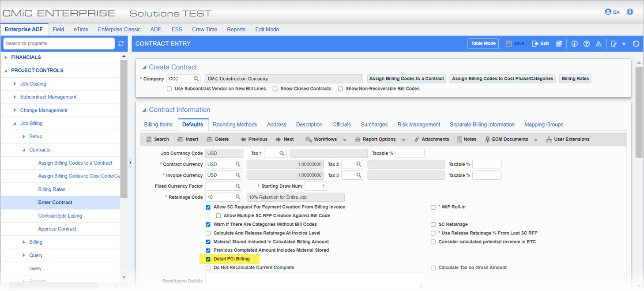Open dropdown arrow beside edit page icon
This screenshot has width=644, height=291.
(x=624, y=44)
